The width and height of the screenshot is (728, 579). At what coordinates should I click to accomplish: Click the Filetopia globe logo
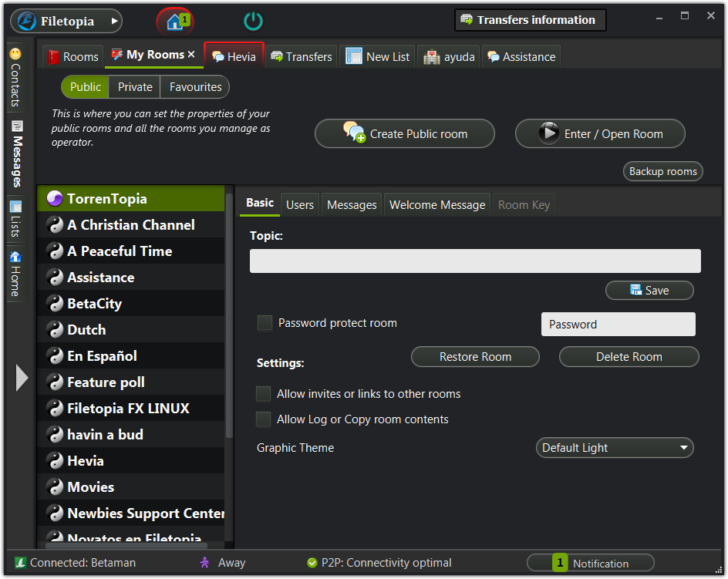(x=26, y=21)
